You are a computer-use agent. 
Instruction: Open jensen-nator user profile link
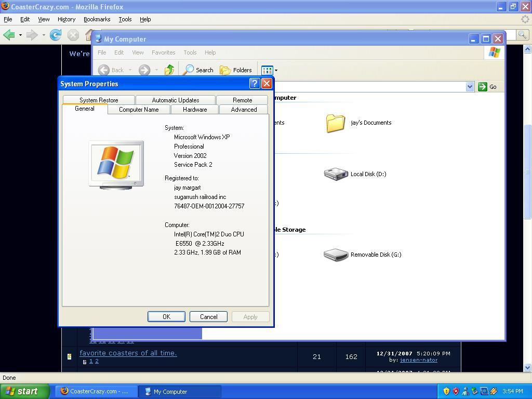tap(419, 360)
